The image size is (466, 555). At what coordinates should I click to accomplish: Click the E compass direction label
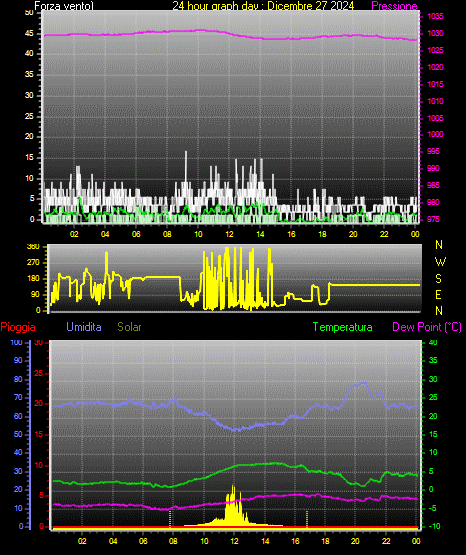click(x=438, y=294)
